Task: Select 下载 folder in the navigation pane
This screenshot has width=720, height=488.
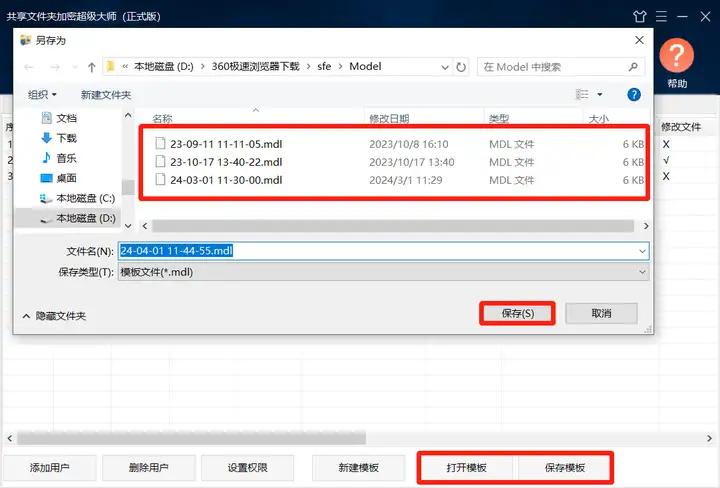Action: pos(66,138)
